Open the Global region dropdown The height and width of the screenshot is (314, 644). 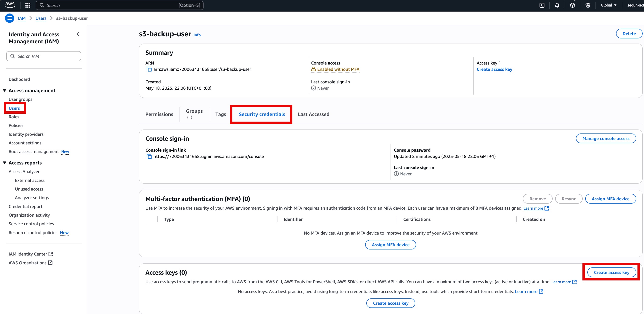point(609,5)
